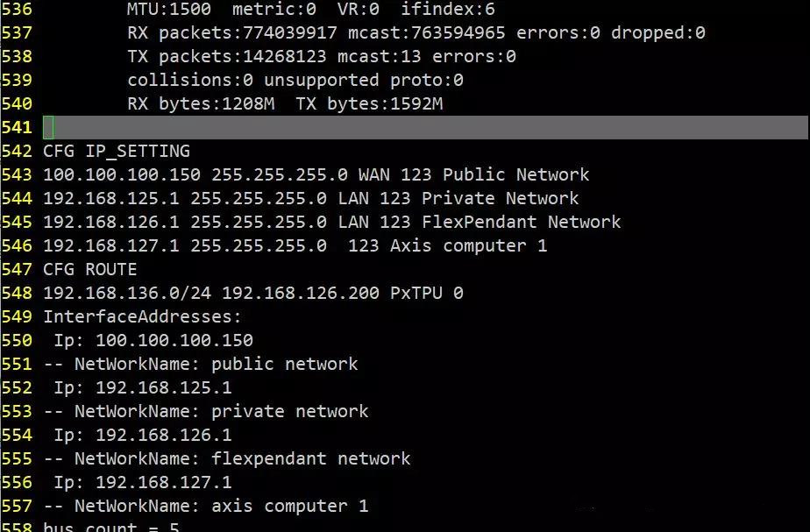Click the 'FlexPendant Network' text on line 545
The width and height of the screenshot is (810, 532).
pos(522,222)
